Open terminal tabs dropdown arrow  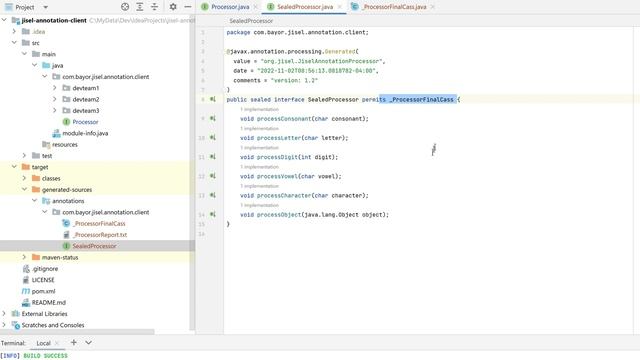89,342
